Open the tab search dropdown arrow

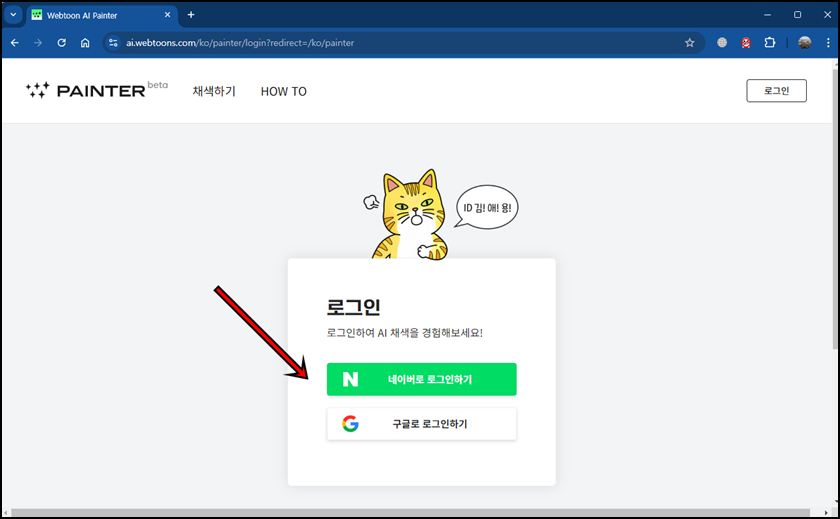click(x=13, y=15)
